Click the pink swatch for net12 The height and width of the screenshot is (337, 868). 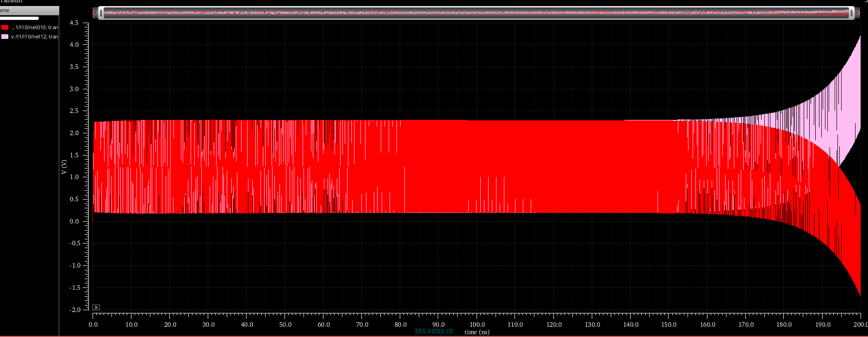click(x=5, y=37)
